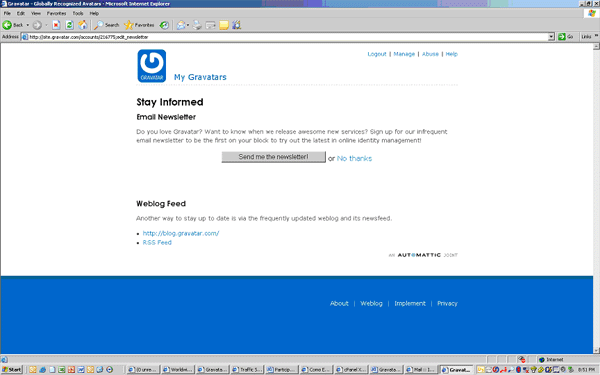Viewport: 600px width, 375px height.
Task: Click the Logout link
Action: coord(377,54)
